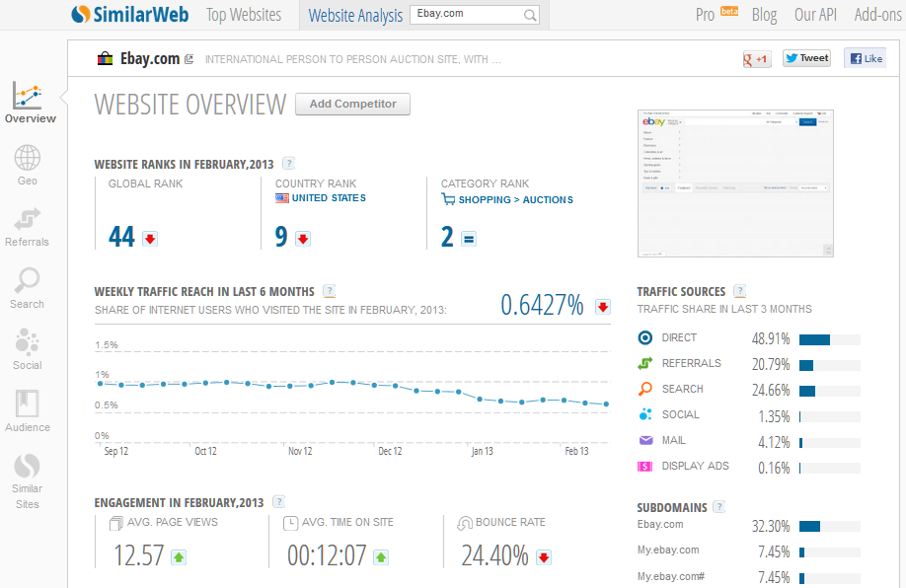
Task: Click the Search 24.66% traffic share bar
Action: coord(830,391)
